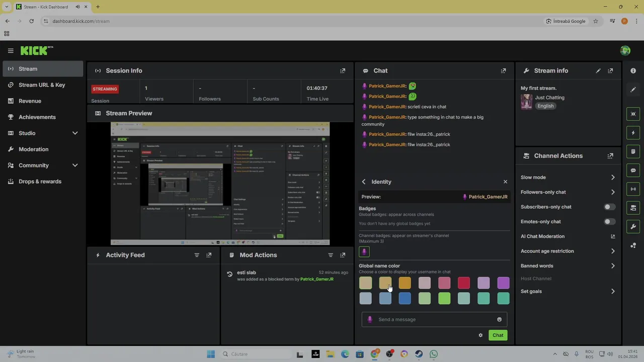
Task: Click the KICK logo
Action: coord(36,50)
